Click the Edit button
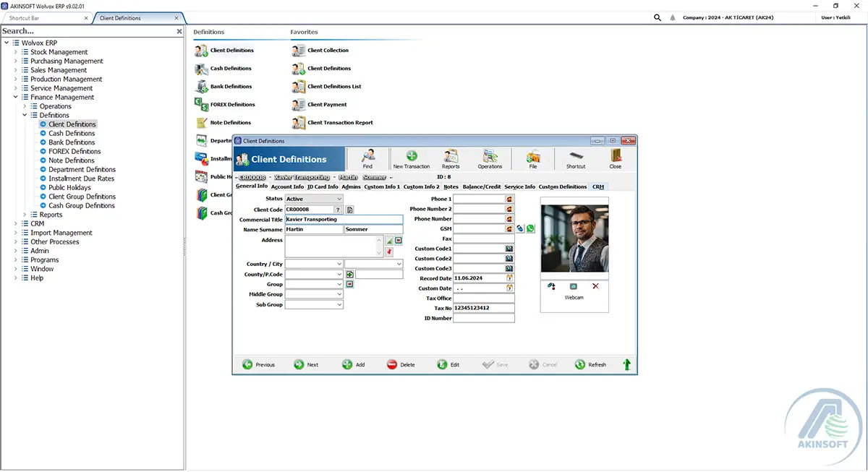Screen dimensions: 868x472 click(448, 364)
